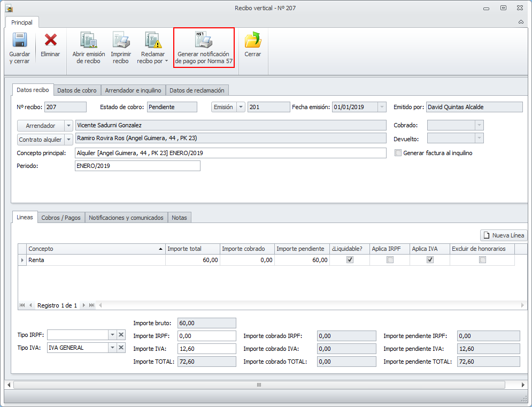Open Abrir emisión de recibo

coord(88,41)
